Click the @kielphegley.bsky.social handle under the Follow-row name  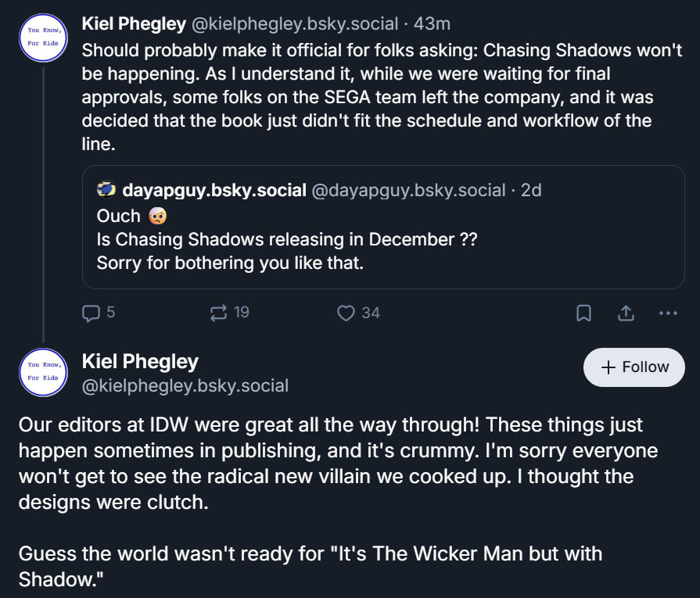point(185,385)
